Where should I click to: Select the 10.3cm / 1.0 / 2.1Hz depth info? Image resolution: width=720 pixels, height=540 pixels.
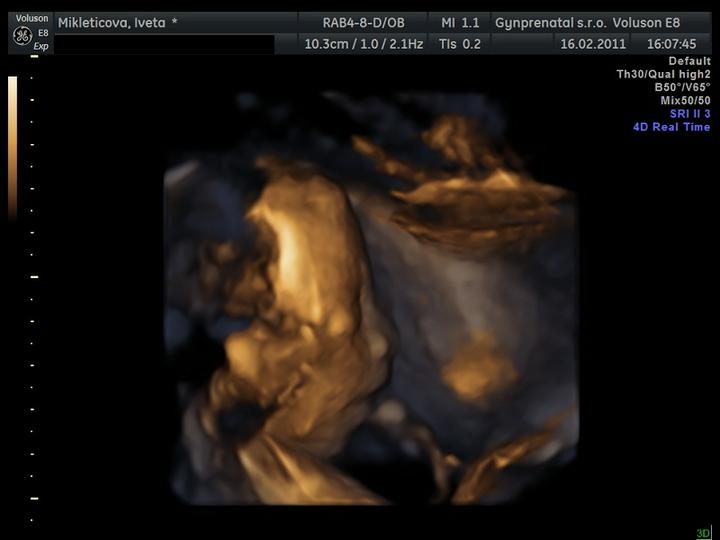[363, 44]
